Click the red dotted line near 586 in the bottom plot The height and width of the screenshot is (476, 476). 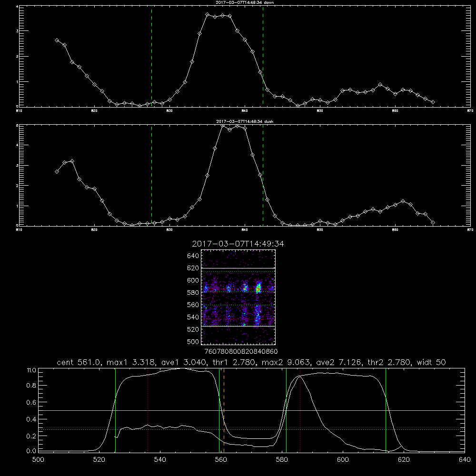[300, 410]
